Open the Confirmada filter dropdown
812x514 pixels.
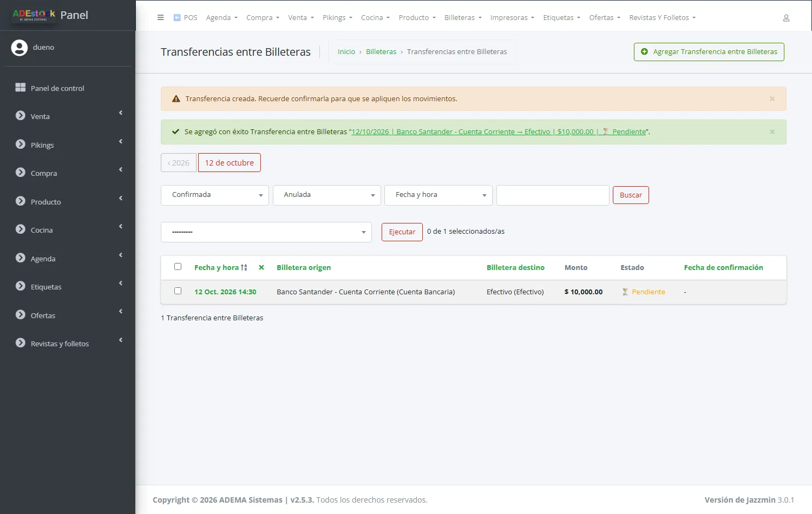[215, 195]
